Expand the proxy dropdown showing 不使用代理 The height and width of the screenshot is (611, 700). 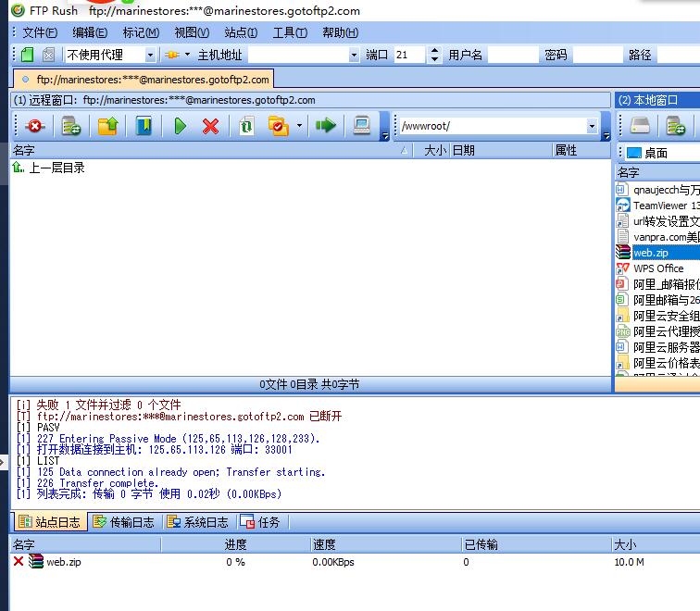tap(149, 56)
